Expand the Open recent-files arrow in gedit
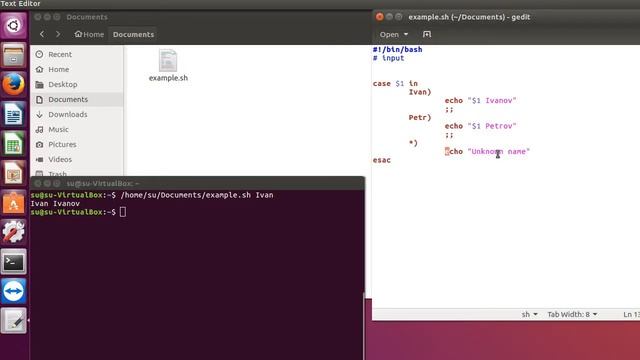This screenshot has height=360, width=640. point(406,35)
